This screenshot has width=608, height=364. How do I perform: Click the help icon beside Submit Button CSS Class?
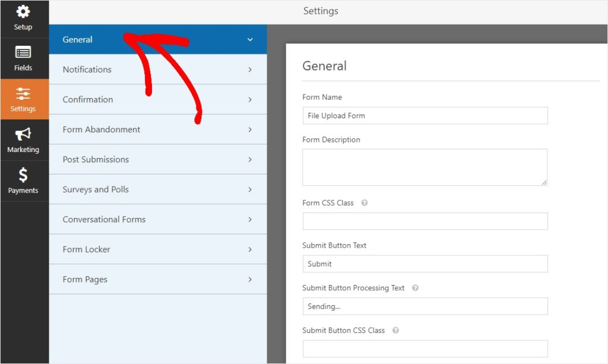tap(395, 330)
